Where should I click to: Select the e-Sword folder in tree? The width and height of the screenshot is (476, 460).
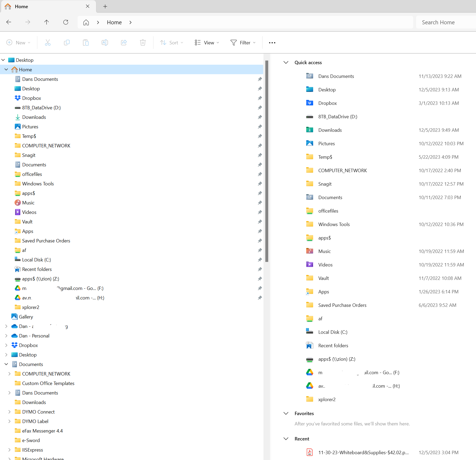click(31, 440)
